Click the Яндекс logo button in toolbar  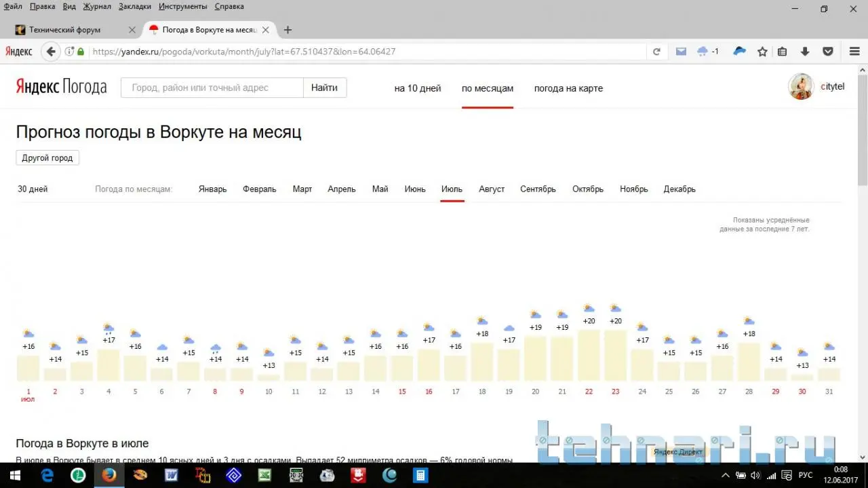(x=18, y=52)
